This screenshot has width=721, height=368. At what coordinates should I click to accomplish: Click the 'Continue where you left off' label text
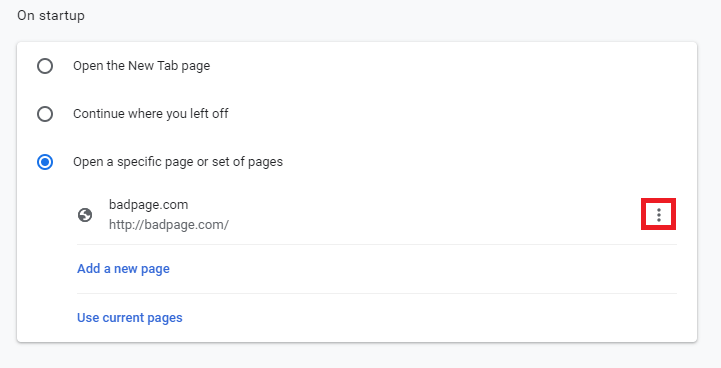[151, 114]
